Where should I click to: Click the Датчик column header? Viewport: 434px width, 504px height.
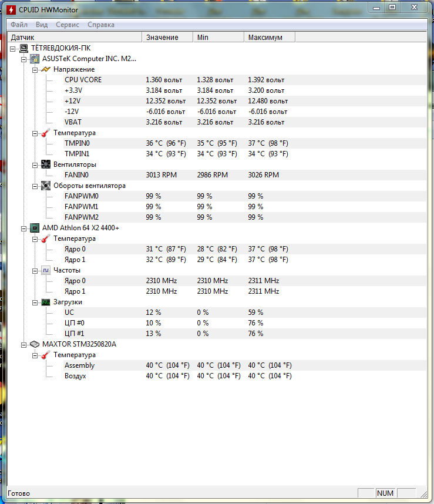pos(75,37)
